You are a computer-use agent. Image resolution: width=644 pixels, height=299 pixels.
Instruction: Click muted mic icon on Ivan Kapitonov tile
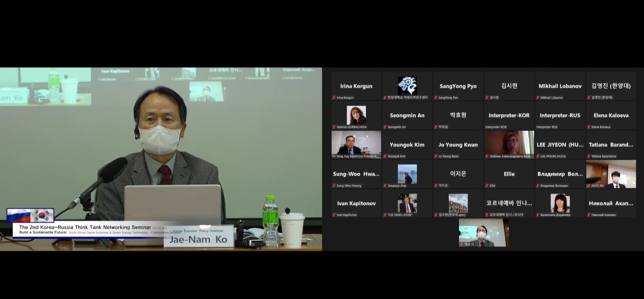[334, 215]
